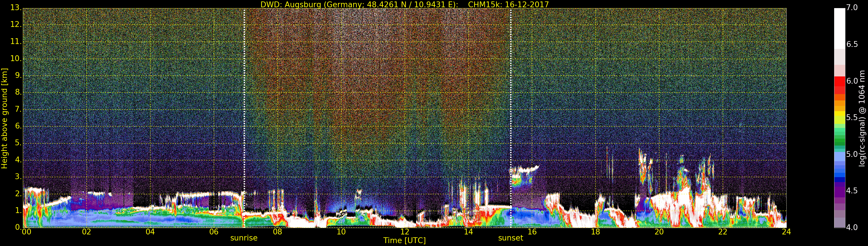Screen dimensions: 868x246
Task: Click the '2.' height axis tick label
Action: tap(18, 193)
